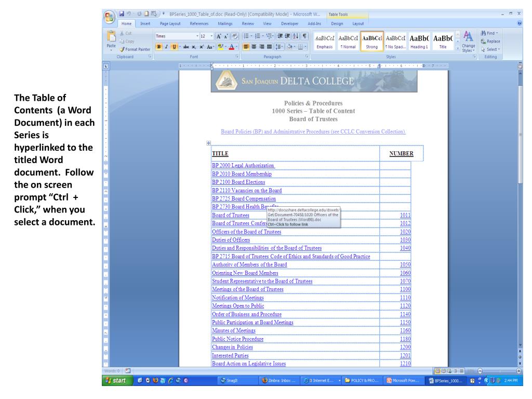Open the Page Layout ribbon tab
532x399 pixels.
pyautogui.click(x=170, y=24)
